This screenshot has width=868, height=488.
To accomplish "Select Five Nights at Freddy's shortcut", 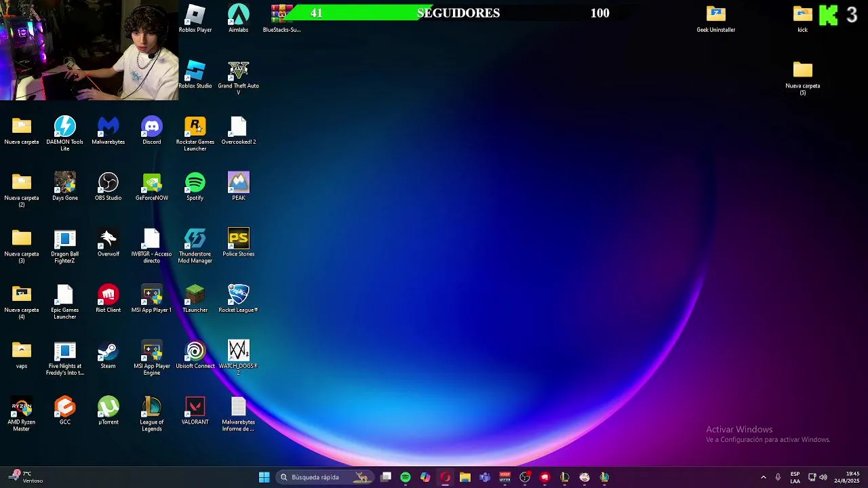I will click(x=65, y=359).
